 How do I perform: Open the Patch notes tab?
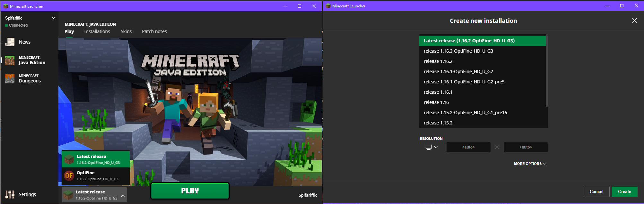pos(154,31)
